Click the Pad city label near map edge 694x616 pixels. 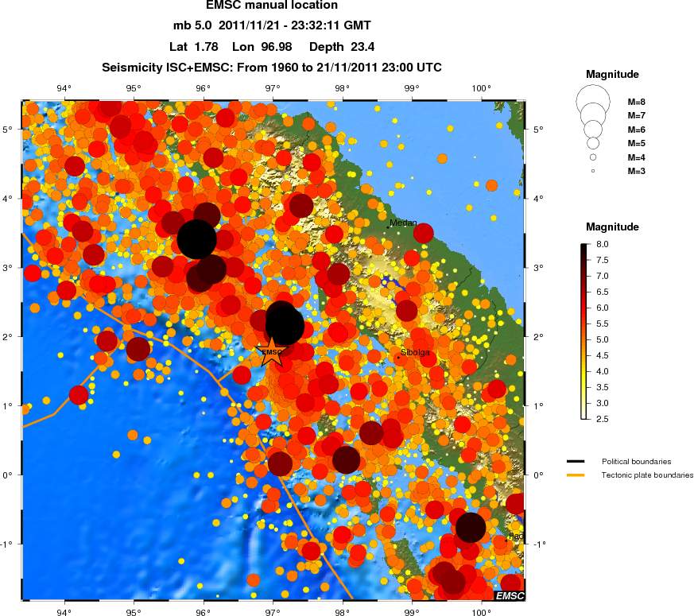click(x=516, y=536)
